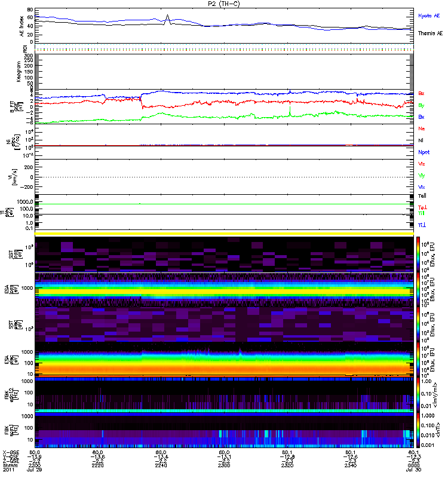Click the red Vix velocity legend label

[422, 164]
